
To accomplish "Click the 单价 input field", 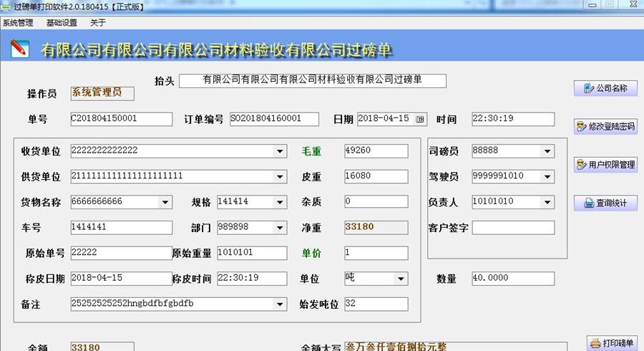I will pos(376,253).
